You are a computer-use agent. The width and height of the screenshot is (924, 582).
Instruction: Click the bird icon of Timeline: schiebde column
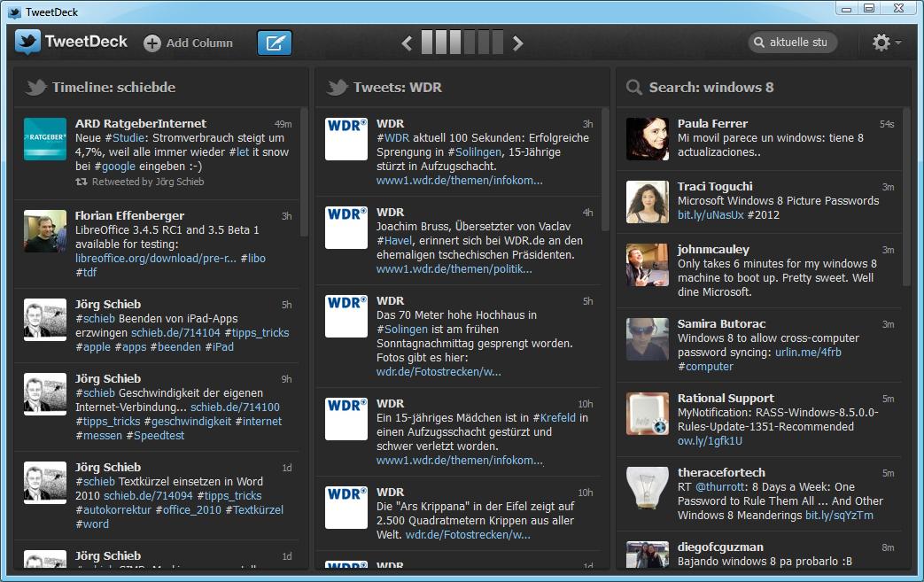[x=36, y=87]
